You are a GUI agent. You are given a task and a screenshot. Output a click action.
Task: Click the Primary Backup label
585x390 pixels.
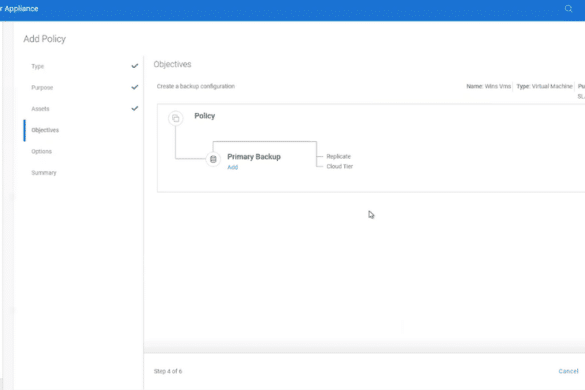click(x=254, y=157)
